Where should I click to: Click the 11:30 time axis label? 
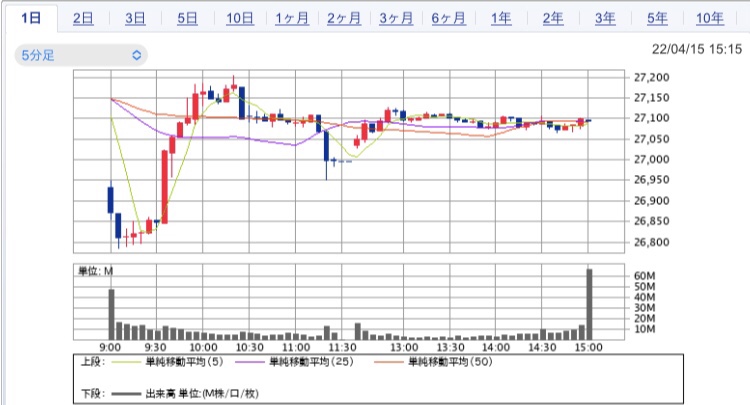342,347
